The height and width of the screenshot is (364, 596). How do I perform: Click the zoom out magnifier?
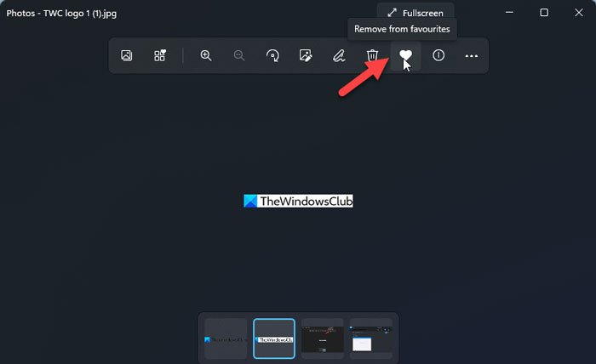click(x=239, y=56)
